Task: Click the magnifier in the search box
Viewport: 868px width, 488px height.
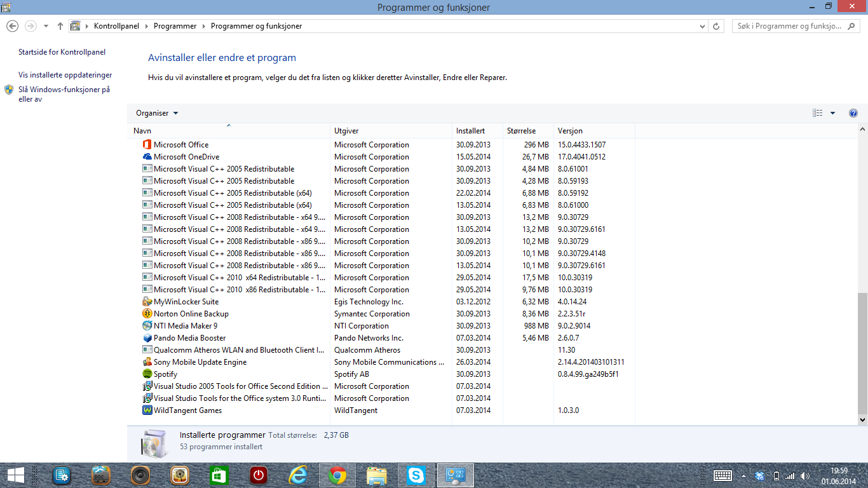Action: 851,26
